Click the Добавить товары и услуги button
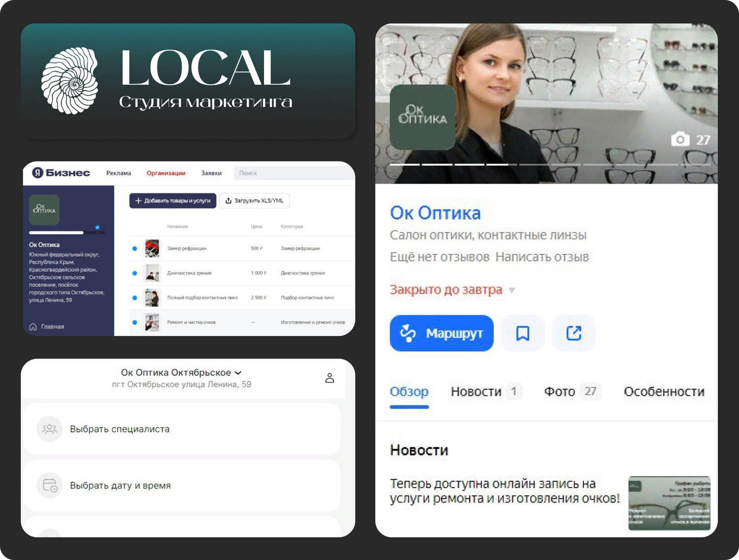Image resolution: width=739 pixels, height=560 pixels. [172, 200]
